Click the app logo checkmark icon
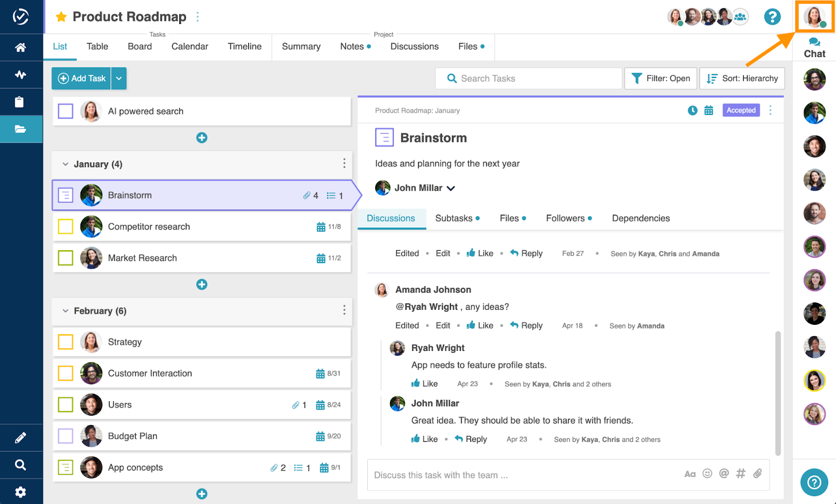This screenshot has width=836, height=504. 20,17
